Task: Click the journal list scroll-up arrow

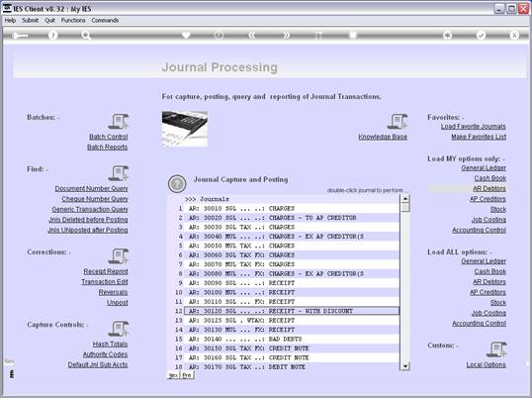Action: tap(405, 199)
